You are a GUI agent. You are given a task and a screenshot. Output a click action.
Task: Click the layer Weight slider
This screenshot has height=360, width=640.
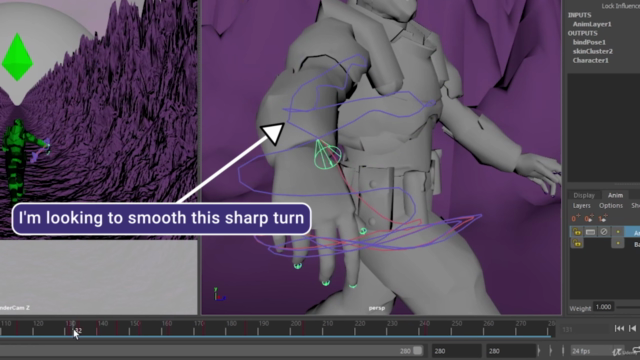(628, 307)
